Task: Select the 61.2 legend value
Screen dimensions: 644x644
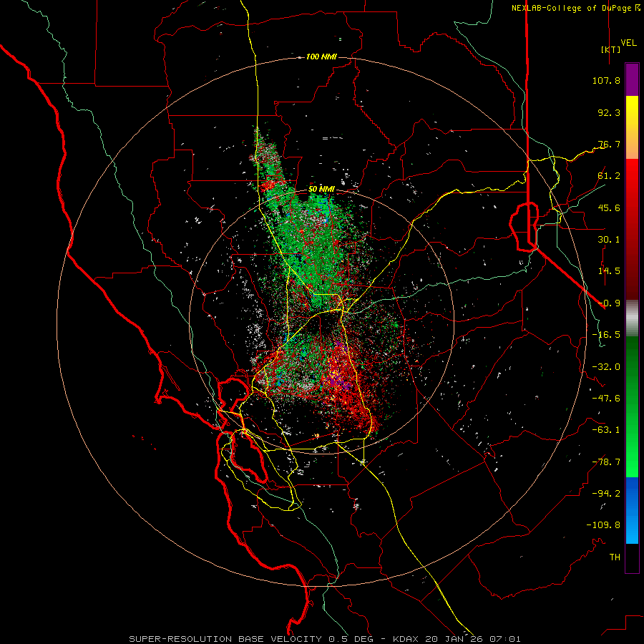Action: (x=609, y=176)
